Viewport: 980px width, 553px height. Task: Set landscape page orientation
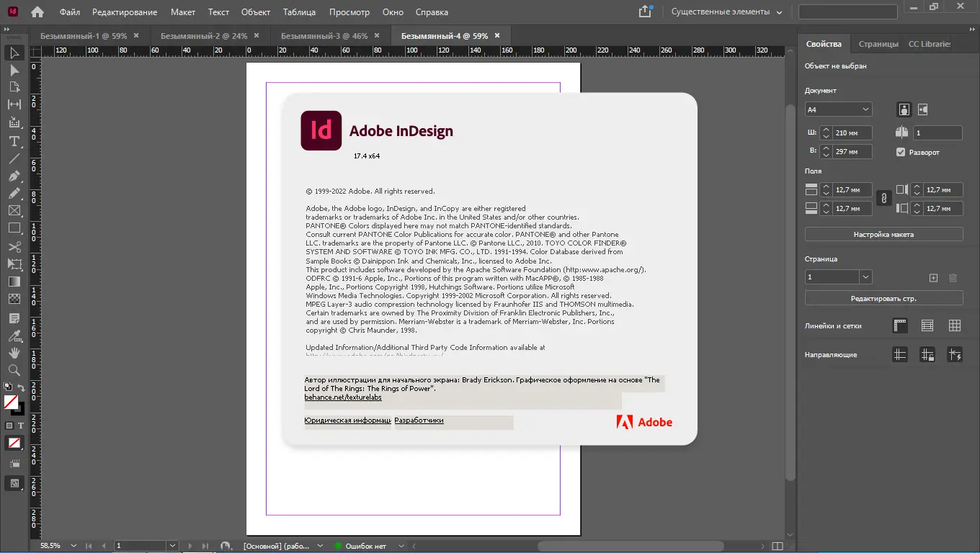click(923, 109)
